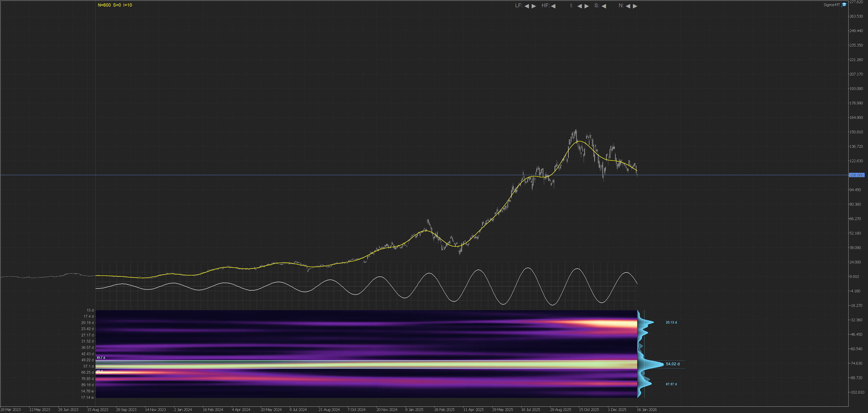Click the N=600 S=0 I=10 parameter label

(115, 5)
